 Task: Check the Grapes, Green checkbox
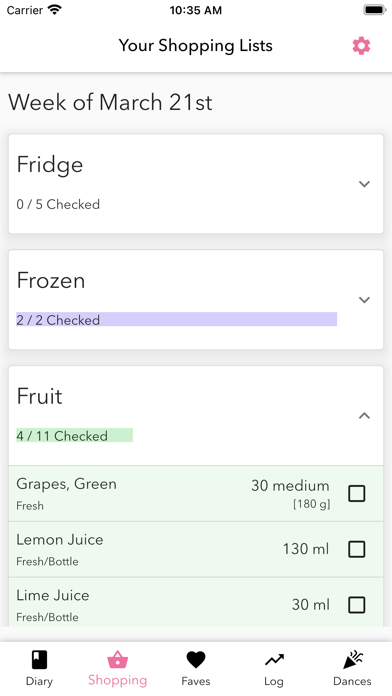(x=357, y=494)
